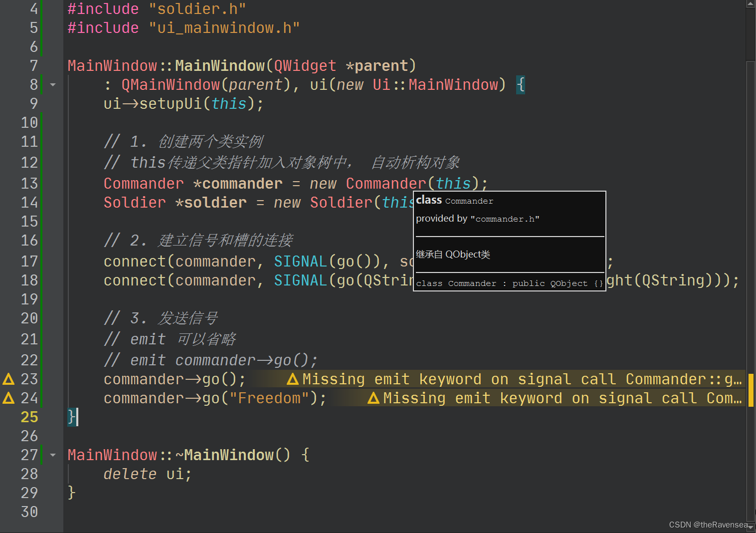Click the warning icon beside line 24
The height and width of the screenshot is (533, 756).
click(8, 398)
